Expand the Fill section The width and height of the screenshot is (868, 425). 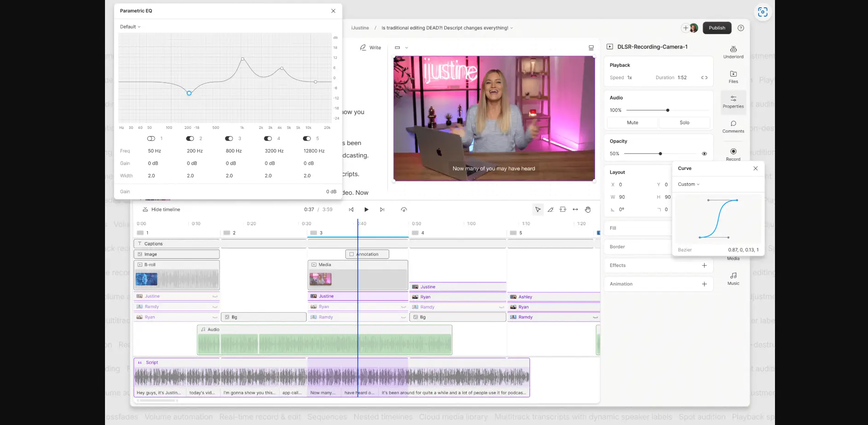[638, 228]
